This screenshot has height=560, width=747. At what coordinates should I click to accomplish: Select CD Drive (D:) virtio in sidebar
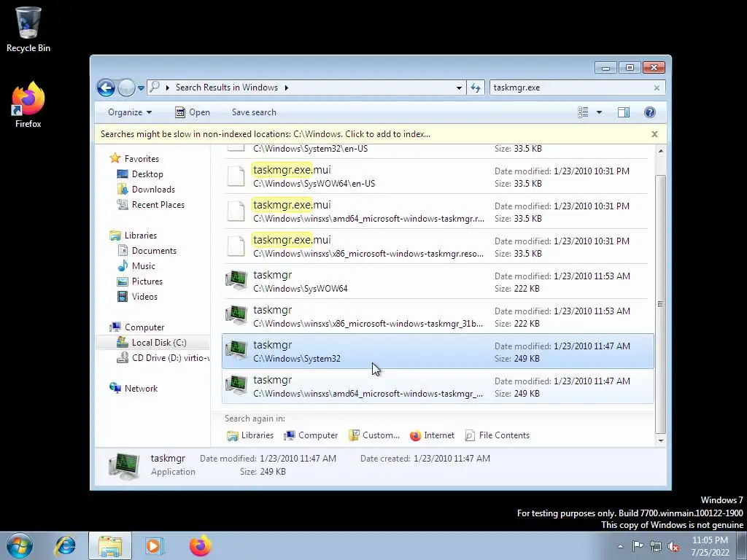tap(163, 358)
